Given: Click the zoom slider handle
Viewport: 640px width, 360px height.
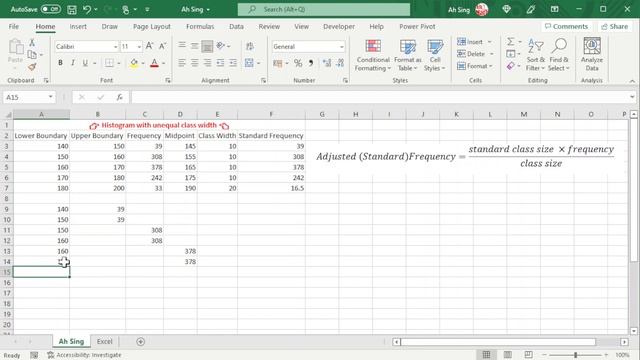Looking at the screenshot, I should pos(576,355).
